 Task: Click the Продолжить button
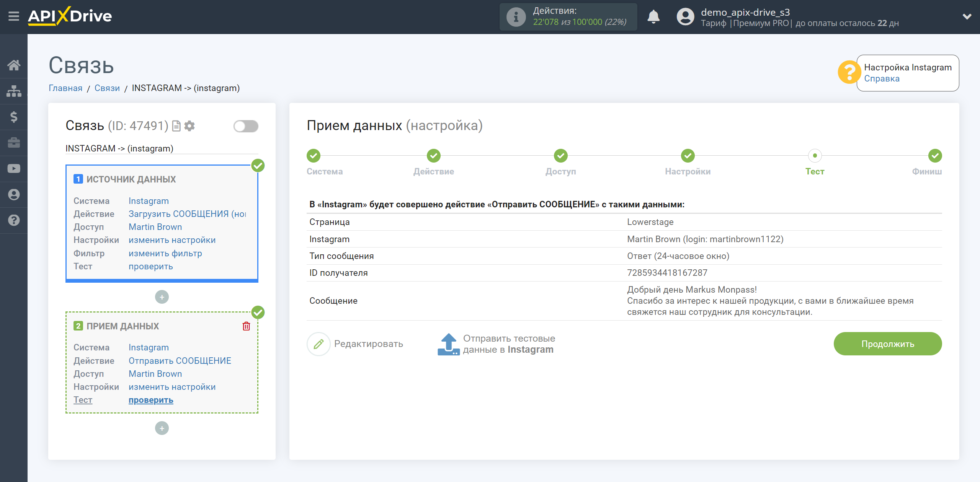[x=888, y=344]
